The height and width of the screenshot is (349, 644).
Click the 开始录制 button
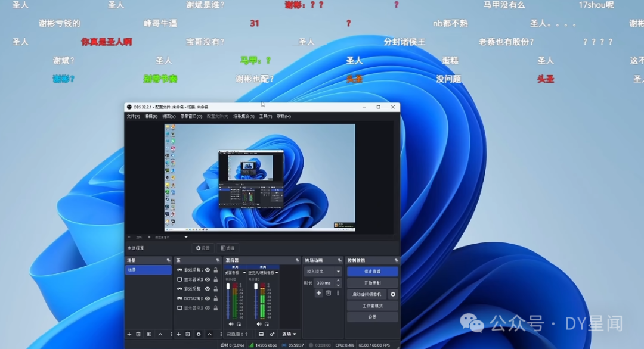373,283
